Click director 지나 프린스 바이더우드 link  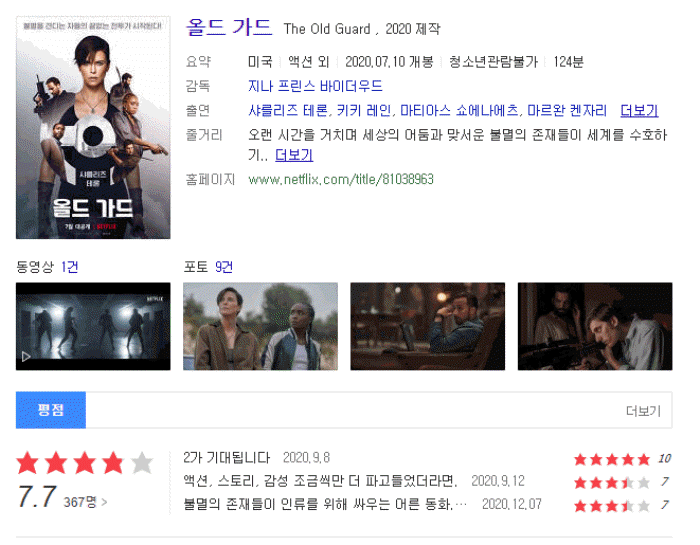tap(315, 86)
